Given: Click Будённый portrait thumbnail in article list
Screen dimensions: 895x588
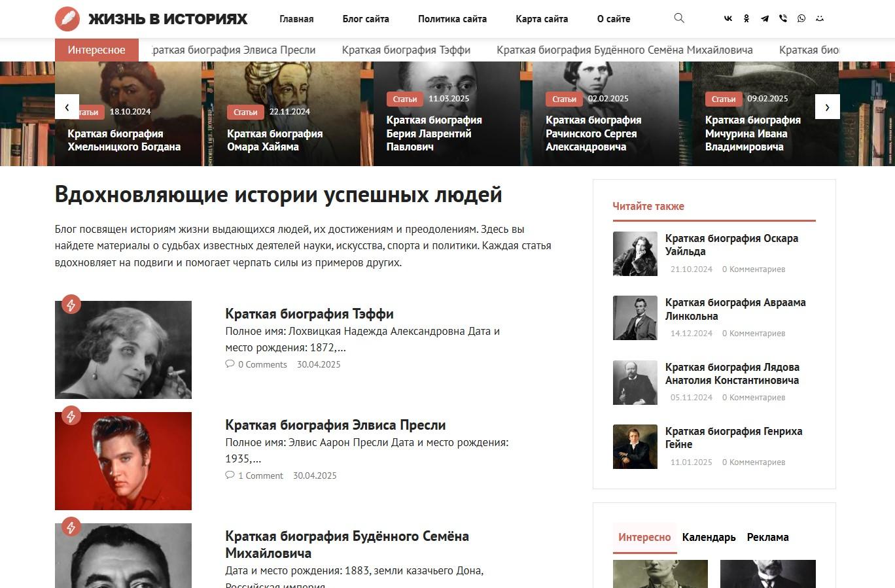Looking at the screenshot, I should [123, 555].
